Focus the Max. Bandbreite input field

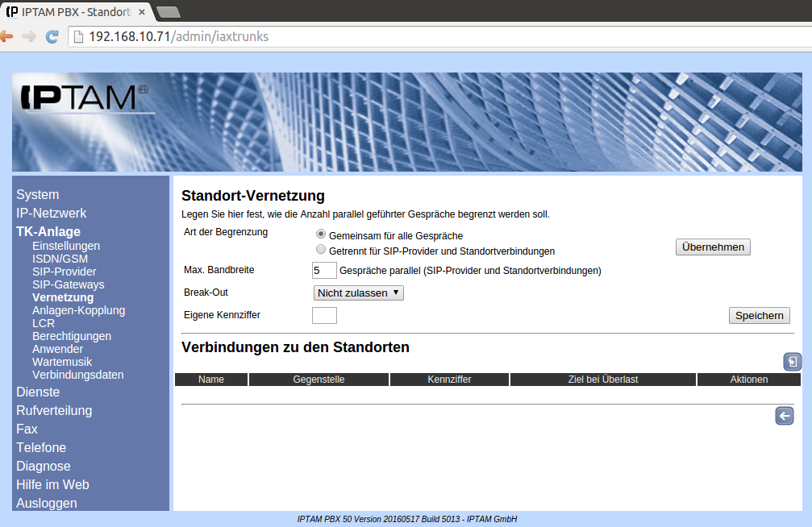(324, 271)
